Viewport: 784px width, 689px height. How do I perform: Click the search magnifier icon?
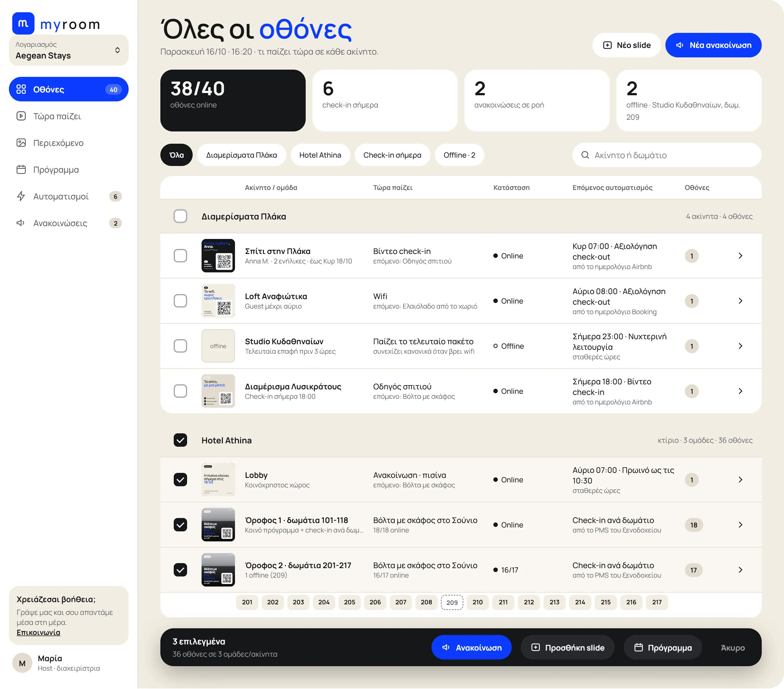(x=585, y=155)
